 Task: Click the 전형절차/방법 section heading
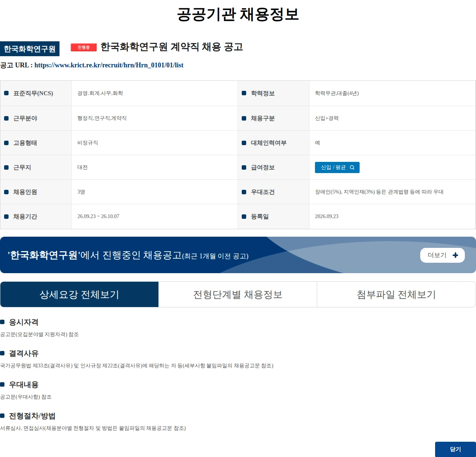point(32,416)
